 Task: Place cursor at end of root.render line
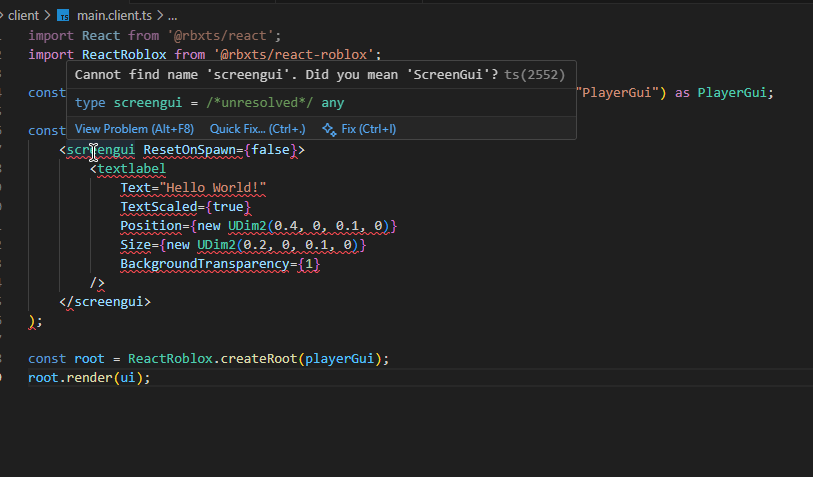tap(151, 377)
